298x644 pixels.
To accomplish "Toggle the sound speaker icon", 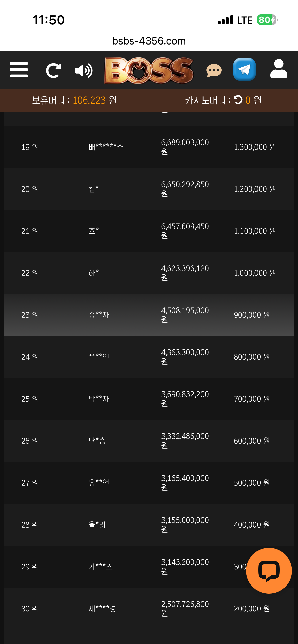I will (x=84, y=70).
